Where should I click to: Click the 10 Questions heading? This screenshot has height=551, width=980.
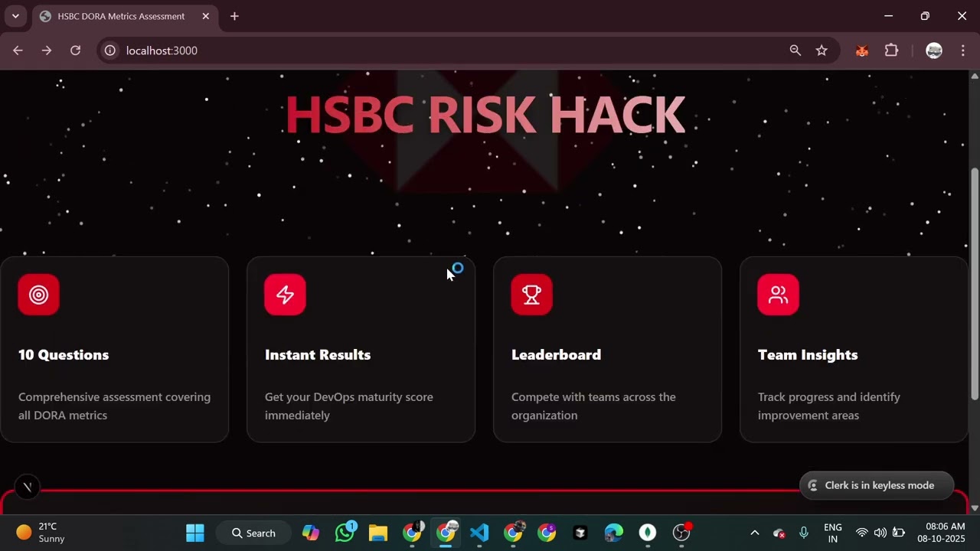pos(64,355)
